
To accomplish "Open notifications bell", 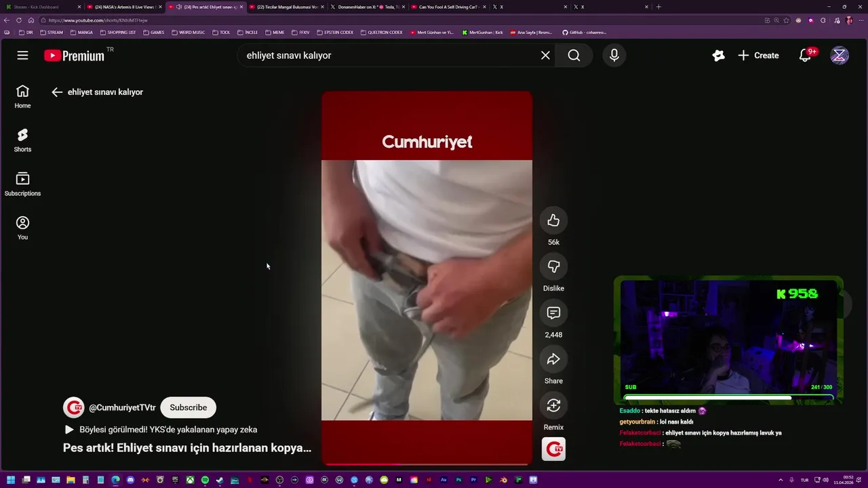I will coord(805,56).
